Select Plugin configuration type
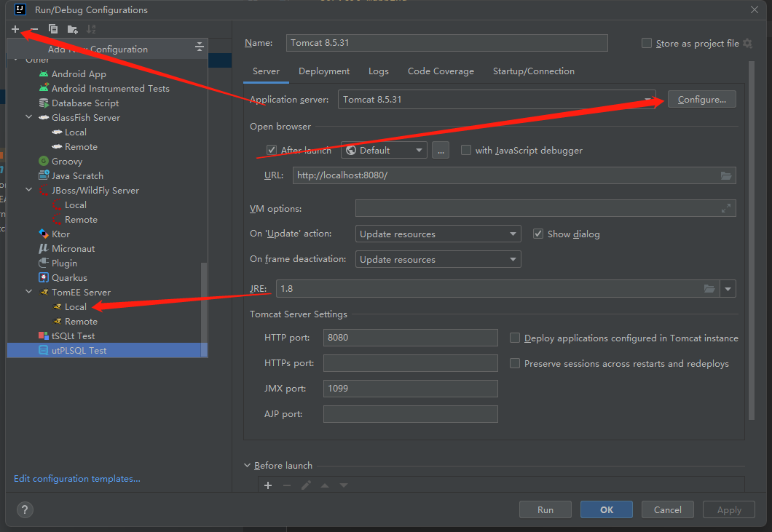 64,263
